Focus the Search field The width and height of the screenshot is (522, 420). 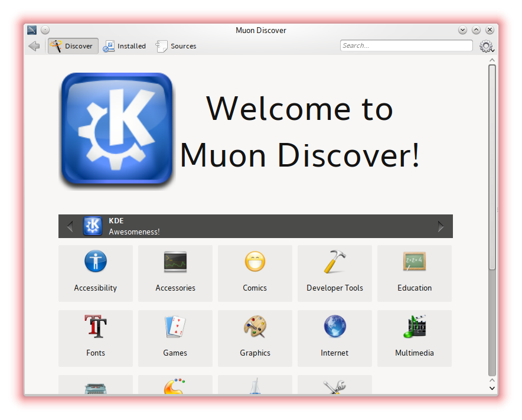406,45
